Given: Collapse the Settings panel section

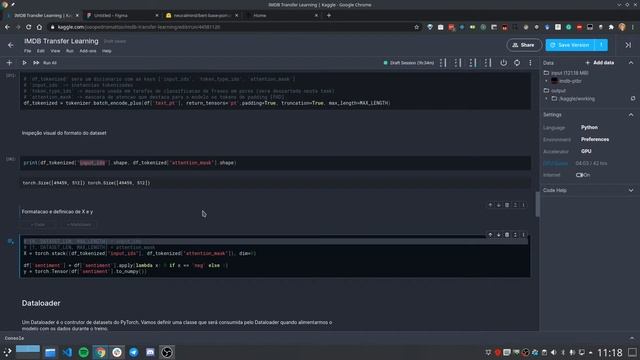Looking at the screenshot, I should click(631, 115).
